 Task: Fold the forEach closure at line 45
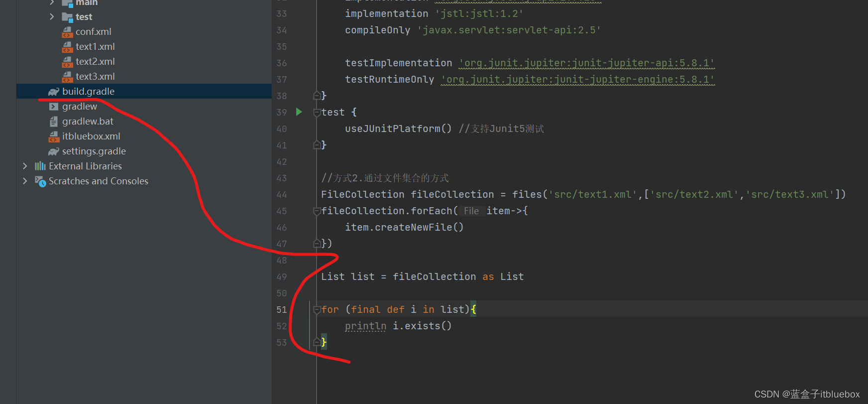(317, 211)
